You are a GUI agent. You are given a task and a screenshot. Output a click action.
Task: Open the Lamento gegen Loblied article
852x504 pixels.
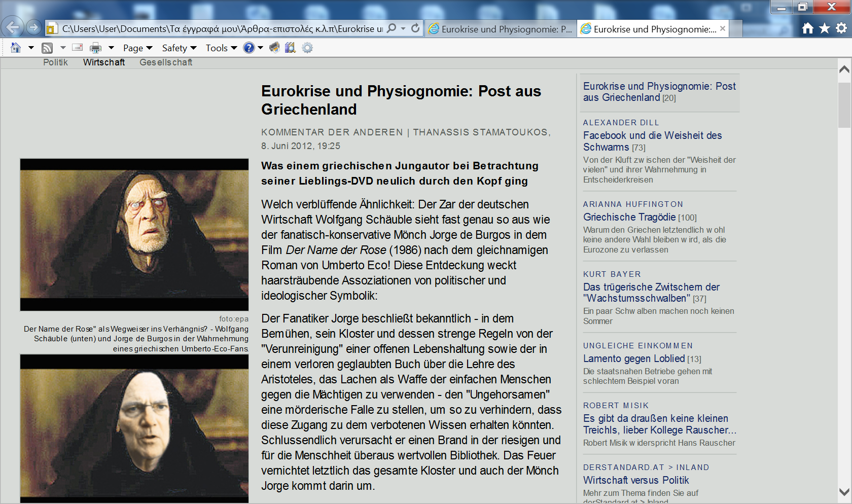(634, 358)
